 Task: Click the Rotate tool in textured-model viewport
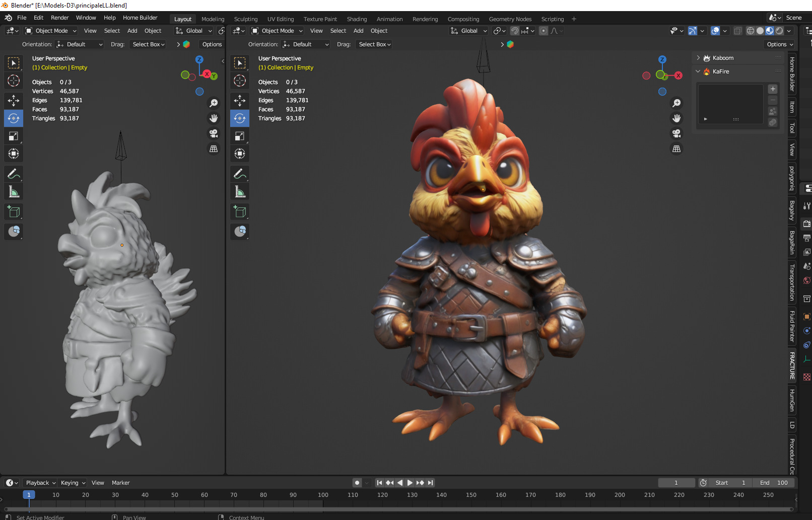point(240,118)
